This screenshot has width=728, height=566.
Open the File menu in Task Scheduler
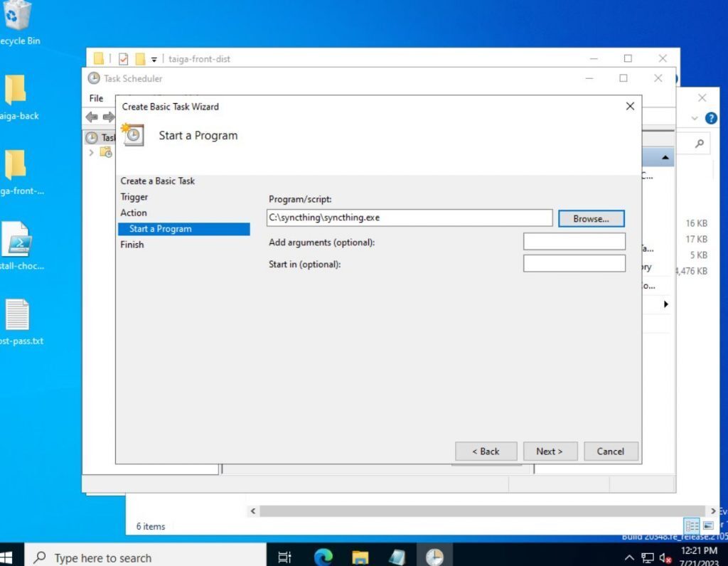point(96,98)
